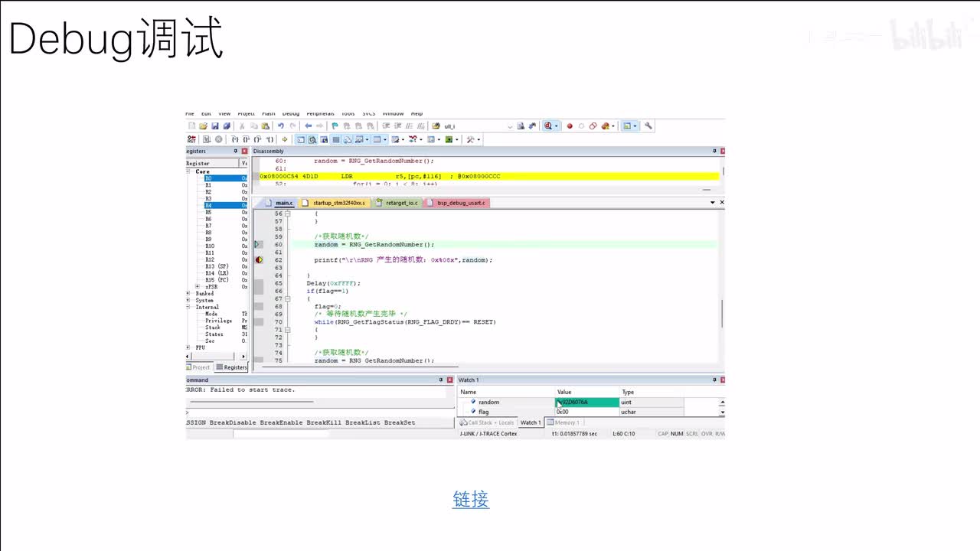Viewport: 980px width, 551px height.
Task: Expand the Banked register group
Action: [189, 293]
